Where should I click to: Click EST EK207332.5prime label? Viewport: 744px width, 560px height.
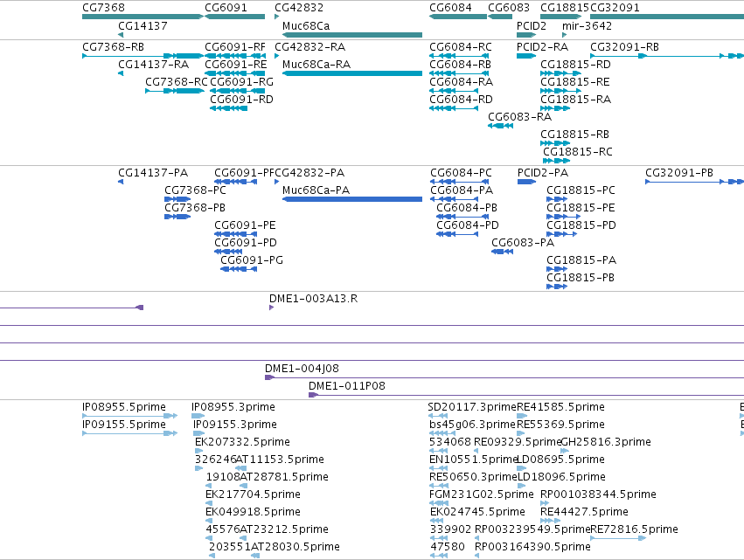[x=242, y=442]
